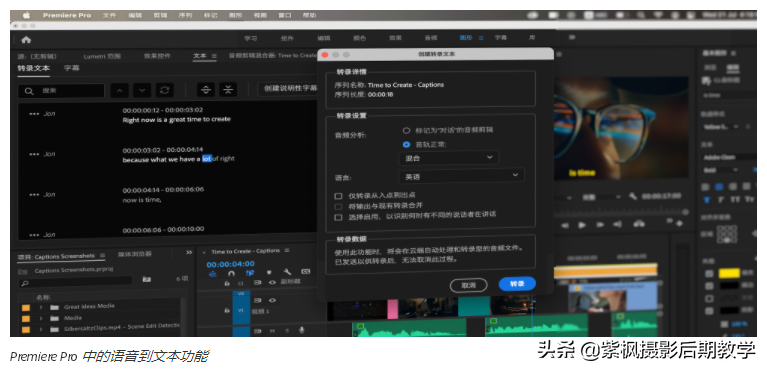Click the Apple menu icon
This screenshot has width=767, height=371.
26,15
